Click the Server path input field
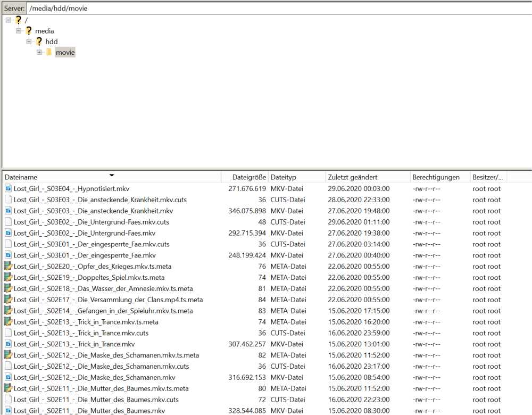Image resolution: width=532 pixels, height=415 pixels. [277, 9]
